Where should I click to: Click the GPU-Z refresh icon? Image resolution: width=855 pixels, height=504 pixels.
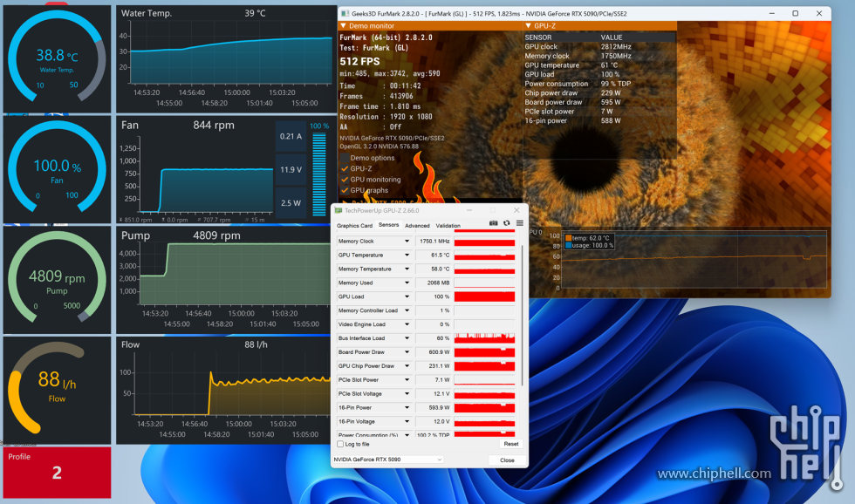point(507,223)
